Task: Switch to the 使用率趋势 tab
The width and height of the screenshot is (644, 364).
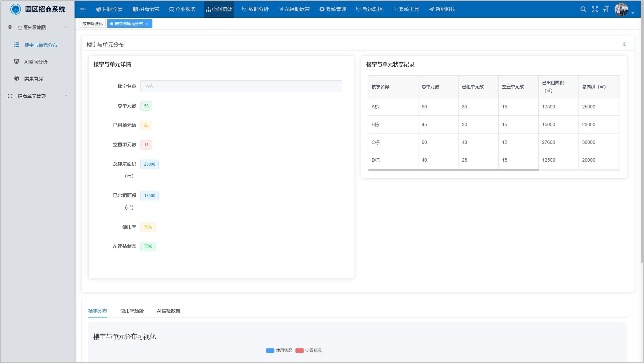Action: [132, 311]
